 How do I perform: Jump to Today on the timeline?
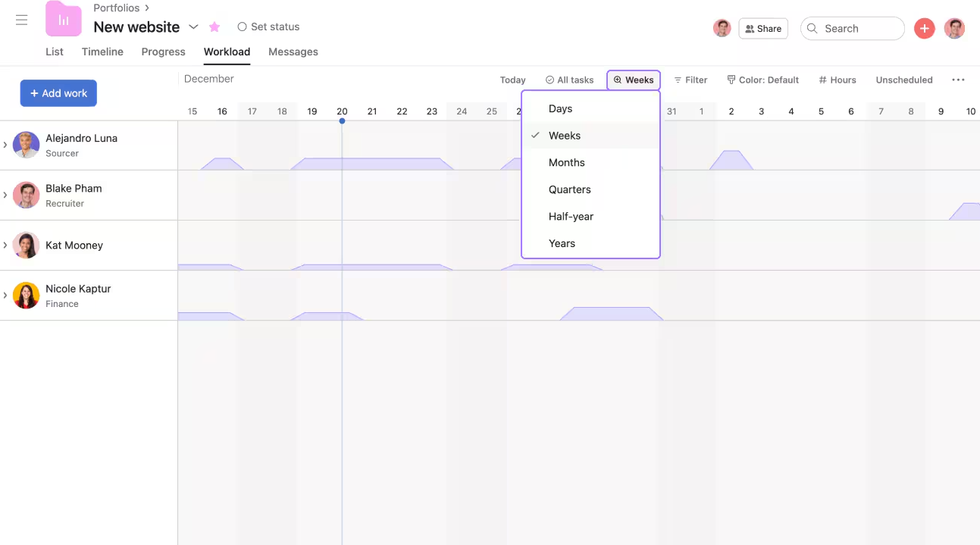[x=512, y=80]
